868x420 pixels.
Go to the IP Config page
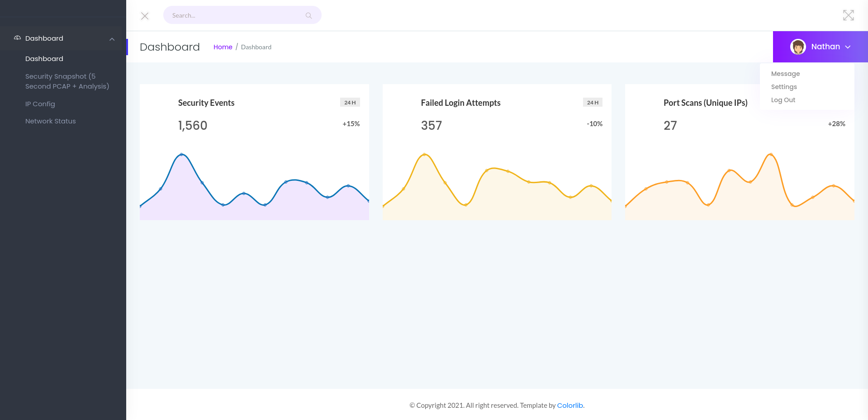[40, 104]
